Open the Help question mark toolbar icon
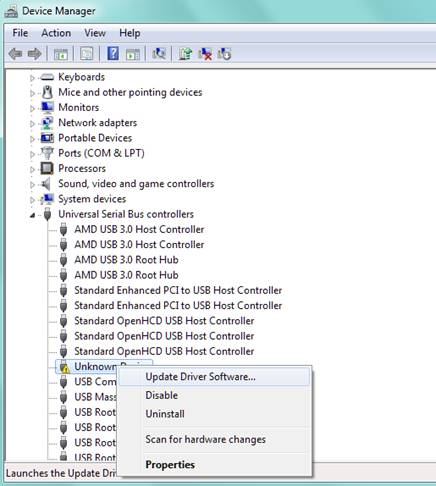 click(x=113, y=54)
